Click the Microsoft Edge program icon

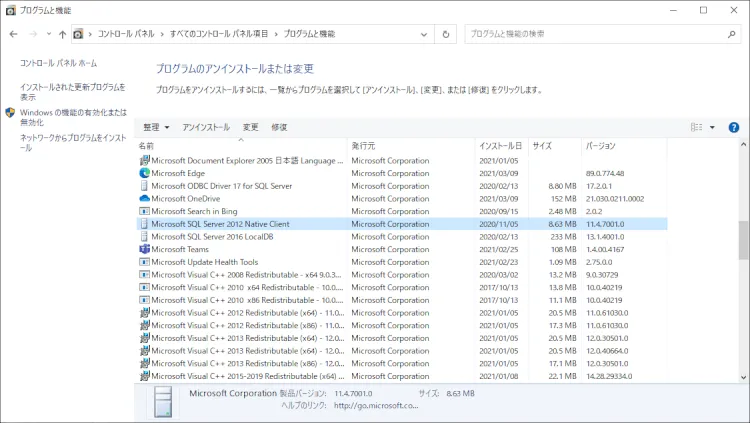pos(144,173)
